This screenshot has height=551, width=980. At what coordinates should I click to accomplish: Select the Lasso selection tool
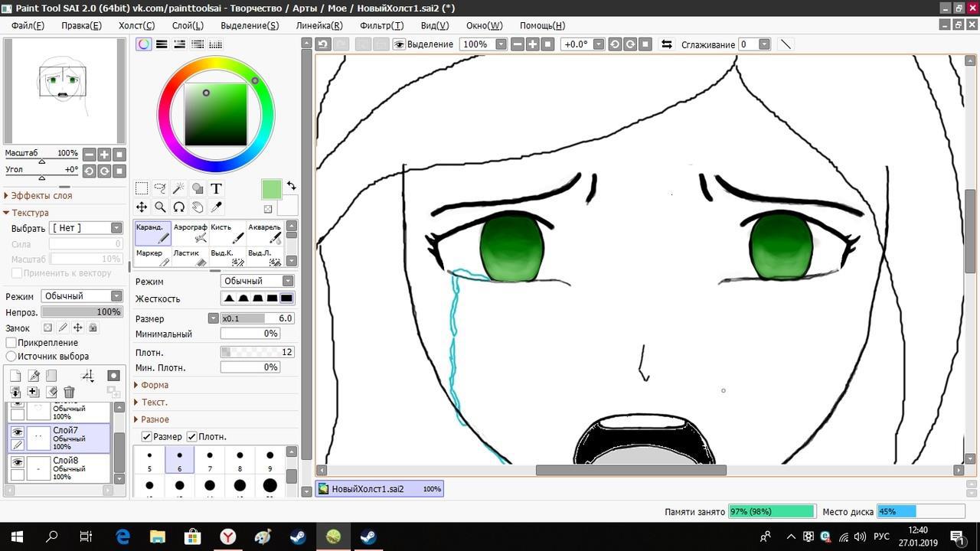coord(160,188)
